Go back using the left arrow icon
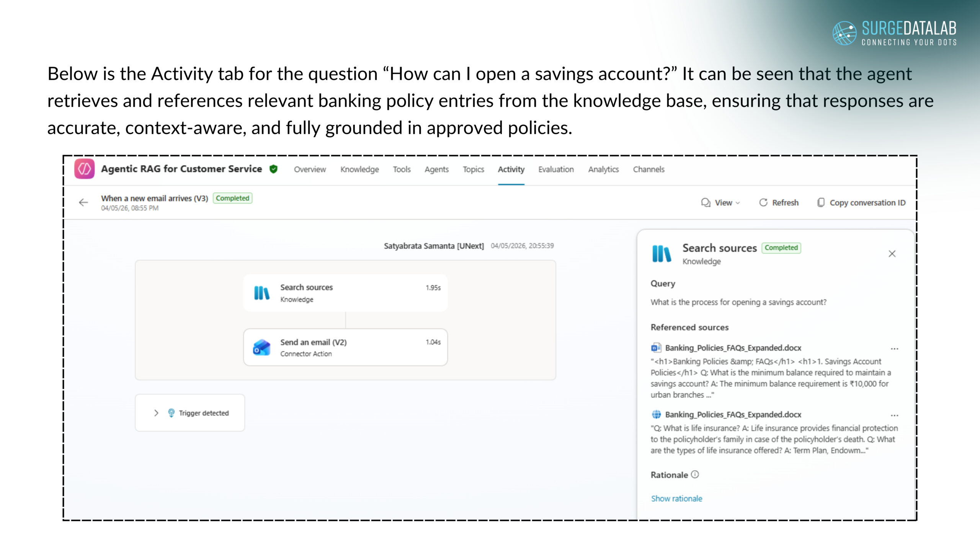980x551 pixels. (x=83, y=202)
